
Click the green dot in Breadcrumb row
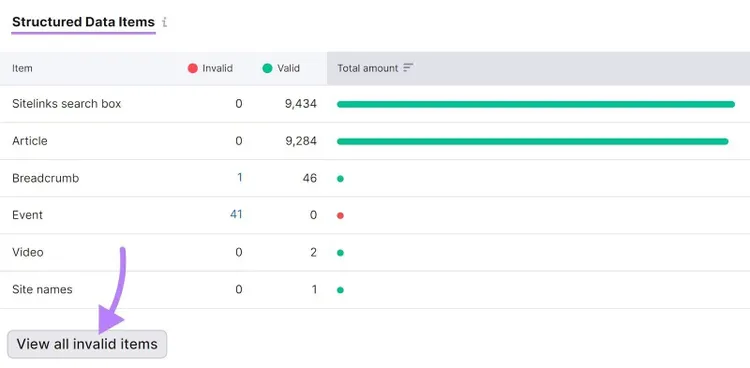click(x=340, y=179)
